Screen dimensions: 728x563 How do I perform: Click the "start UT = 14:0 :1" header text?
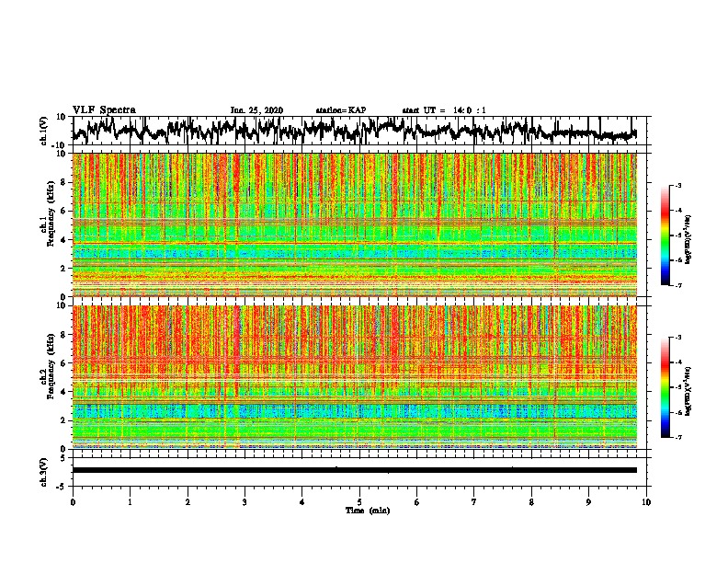tap(444, 110)
